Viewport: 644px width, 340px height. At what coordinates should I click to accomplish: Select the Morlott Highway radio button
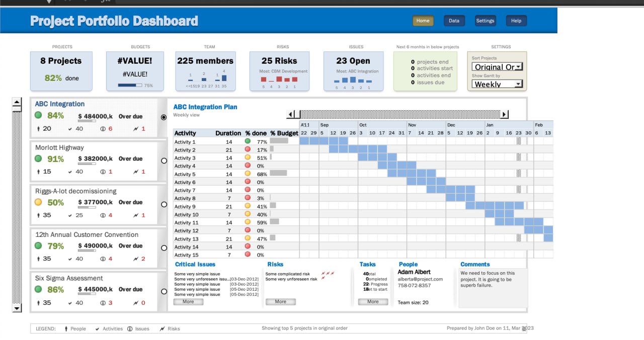164,161
